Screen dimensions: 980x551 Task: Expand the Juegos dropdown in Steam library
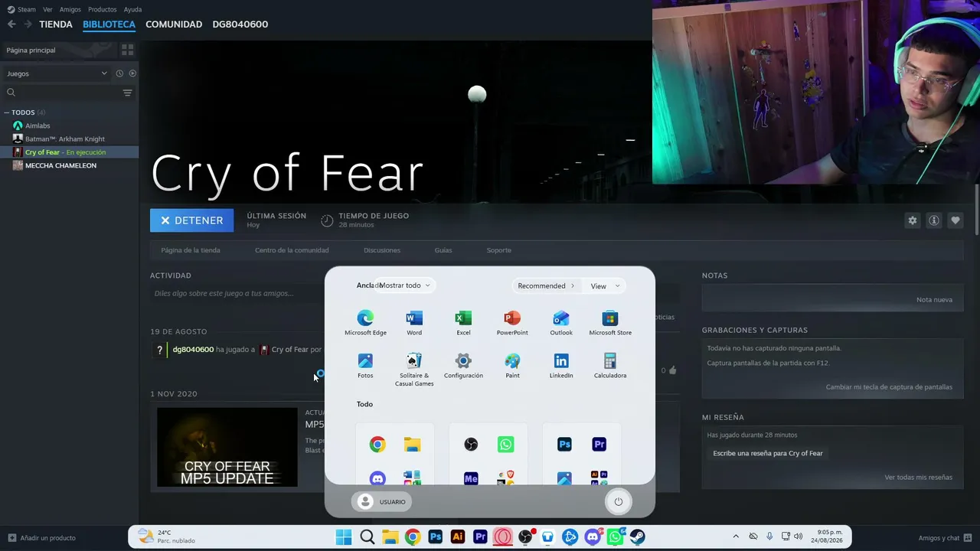click(57, 73)
